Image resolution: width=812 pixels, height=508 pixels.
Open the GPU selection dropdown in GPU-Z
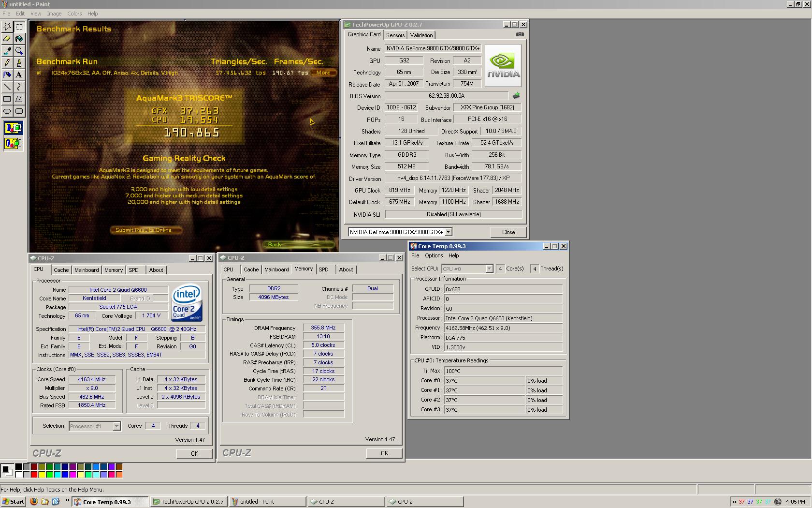coord(449,232)
